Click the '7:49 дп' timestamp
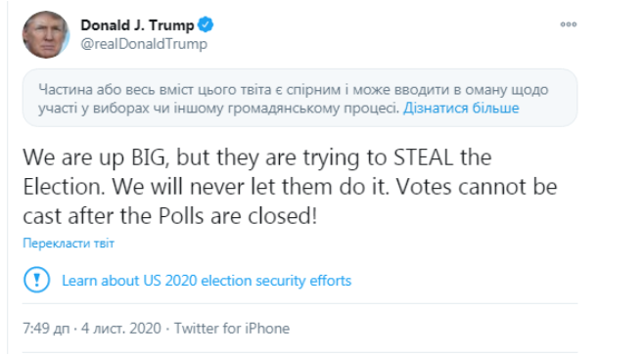 coord(46,328)
